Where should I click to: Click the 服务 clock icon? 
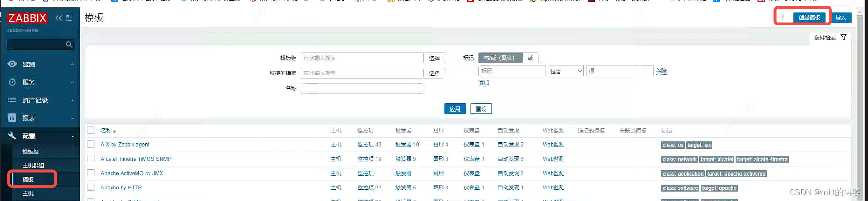point(12,82)
